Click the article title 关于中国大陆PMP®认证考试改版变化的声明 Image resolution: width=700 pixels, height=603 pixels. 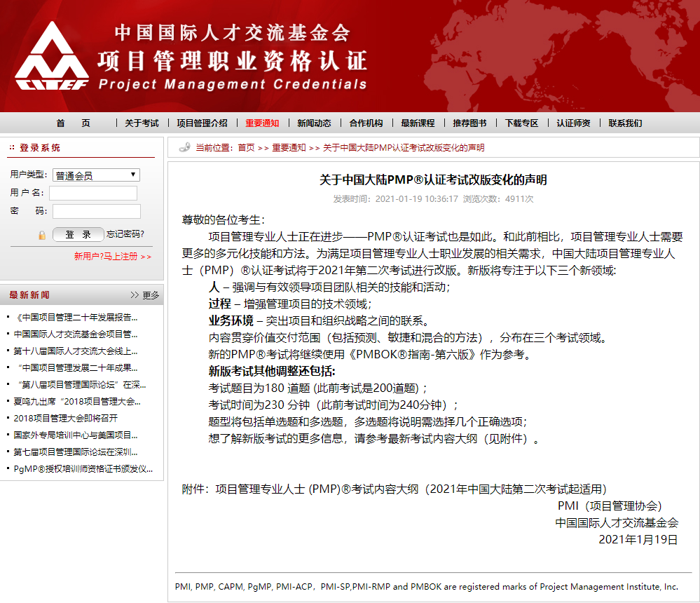pyautogui.click(x=433, y=179)
